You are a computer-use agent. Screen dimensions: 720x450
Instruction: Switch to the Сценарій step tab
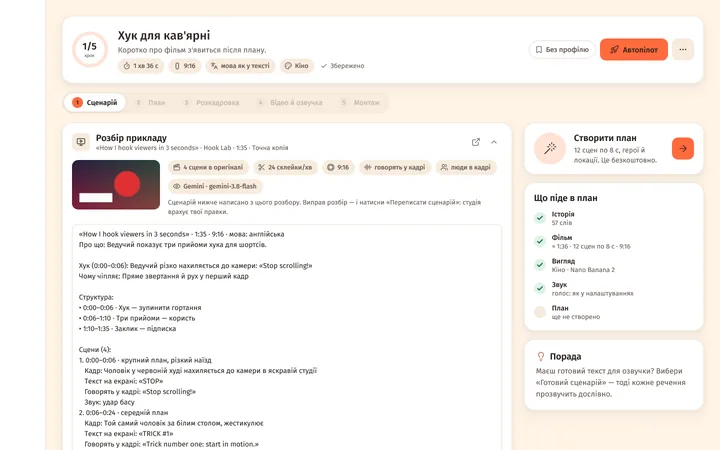(95, 102)
